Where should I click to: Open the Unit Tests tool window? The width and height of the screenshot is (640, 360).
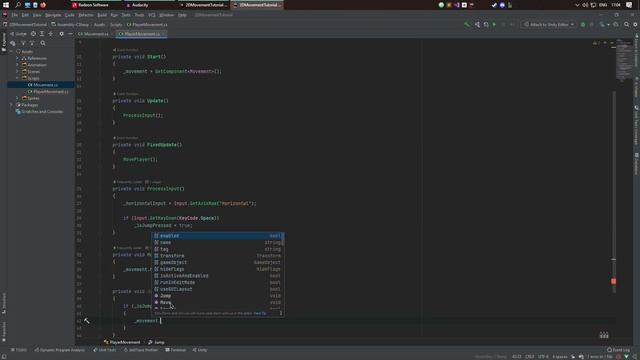[x=104, y=350]
